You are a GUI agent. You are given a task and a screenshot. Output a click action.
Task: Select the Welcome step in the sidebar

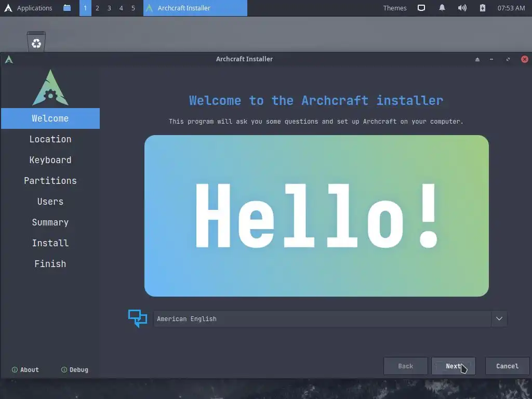[x=50, y=118]
